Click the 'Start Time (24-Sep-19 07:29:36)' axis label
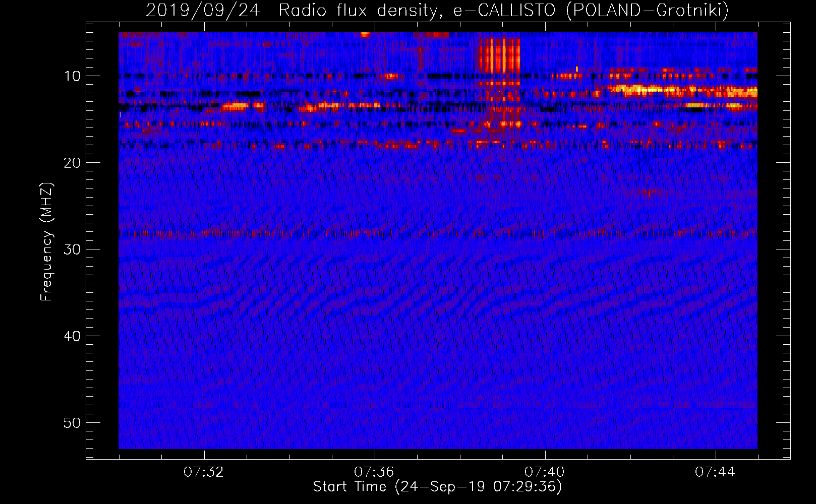Screen dimensions: 816x504 pos(437,487)
